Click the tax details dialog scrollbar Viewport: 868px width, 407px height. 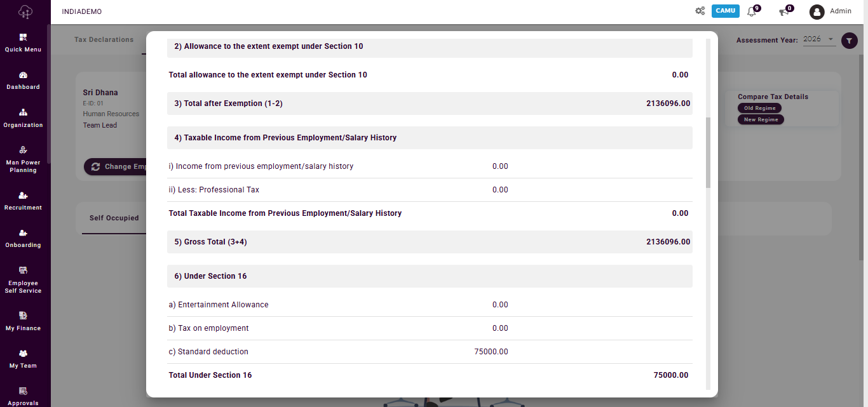709,152
